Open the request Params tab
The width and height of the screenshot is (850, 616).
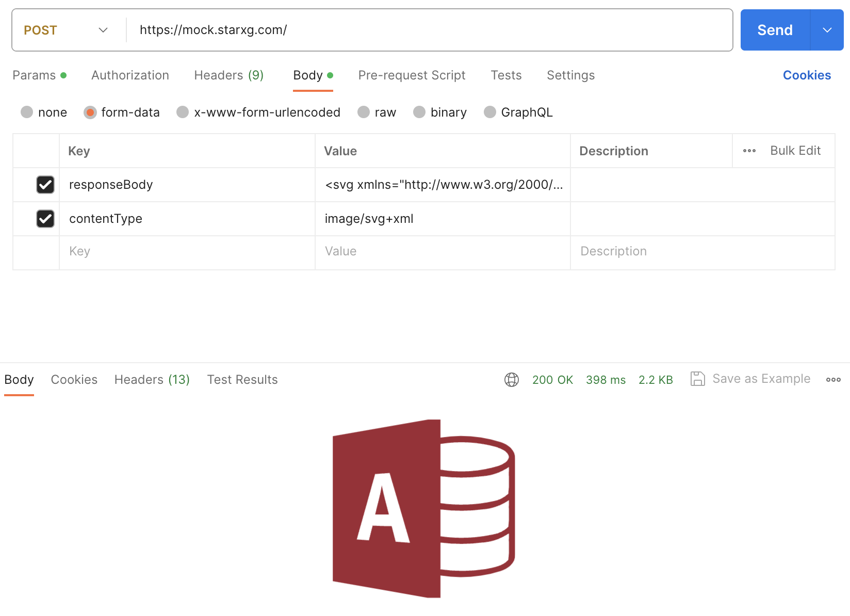pyautogui.click(x=39, y=75)
